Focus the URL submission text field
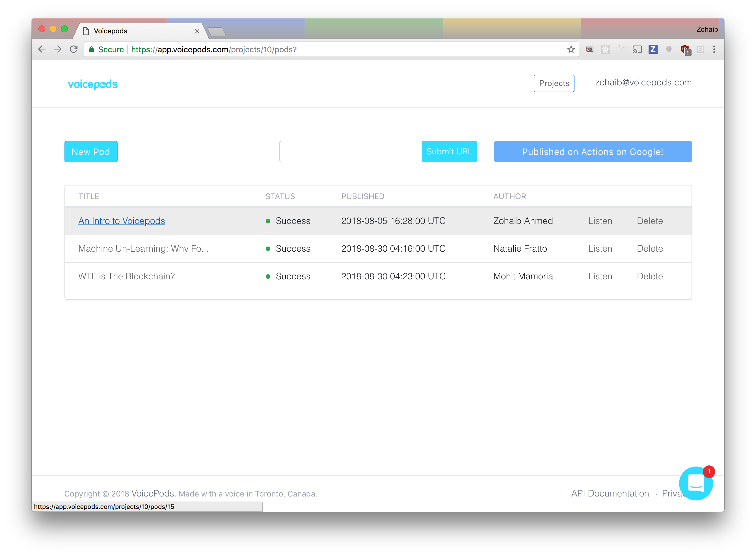This screenshot has width=756, height=557. (351, 152)
